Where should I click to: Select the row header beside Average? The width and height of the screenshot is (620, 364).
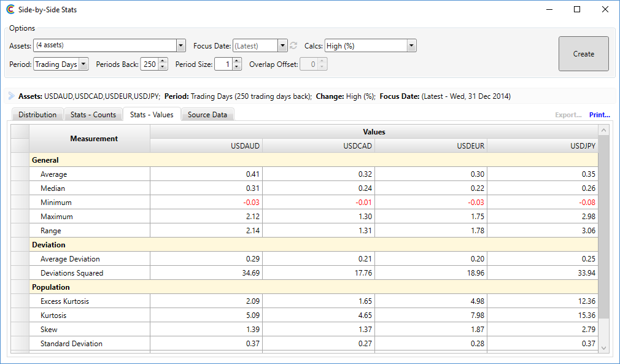tap(20, 174)
